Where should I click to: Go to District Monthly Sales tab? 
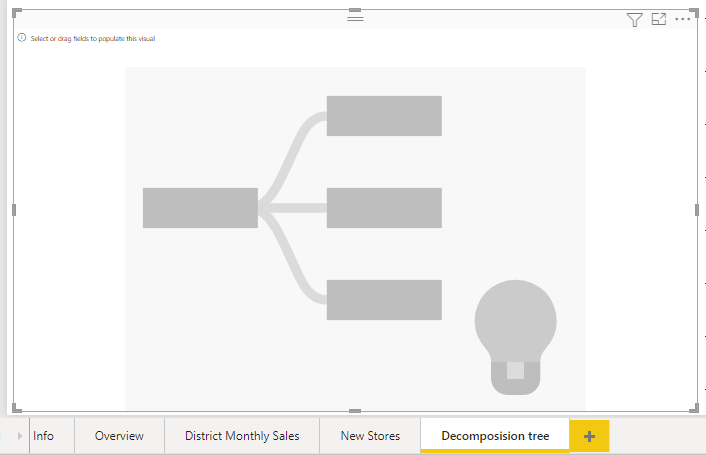click(x=242, y=436)
